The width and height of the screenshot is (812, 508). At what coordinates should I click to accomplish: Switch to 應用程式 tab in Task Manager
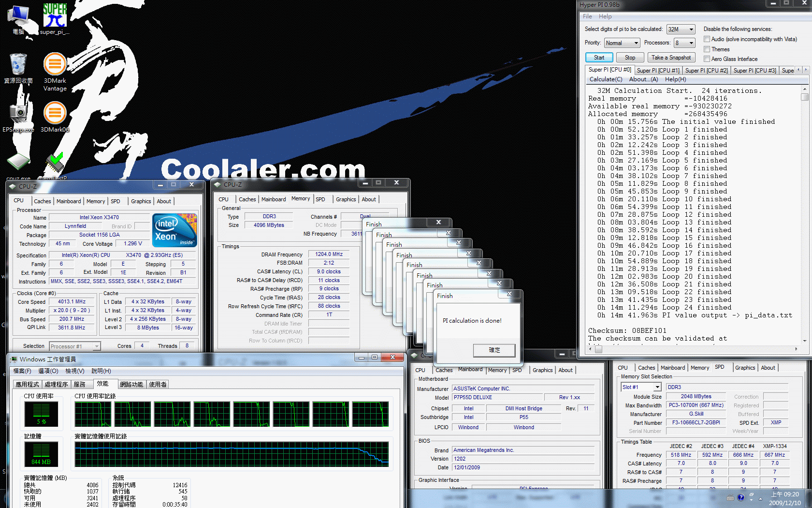(x=27, y=385)
